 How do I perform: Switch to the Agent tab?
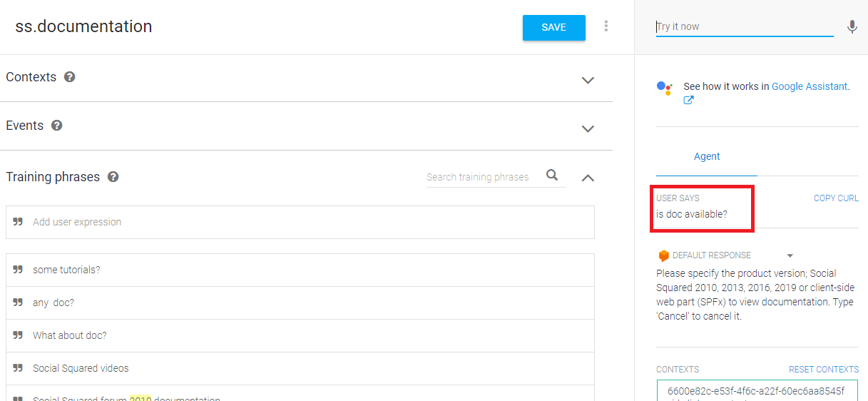707,156
